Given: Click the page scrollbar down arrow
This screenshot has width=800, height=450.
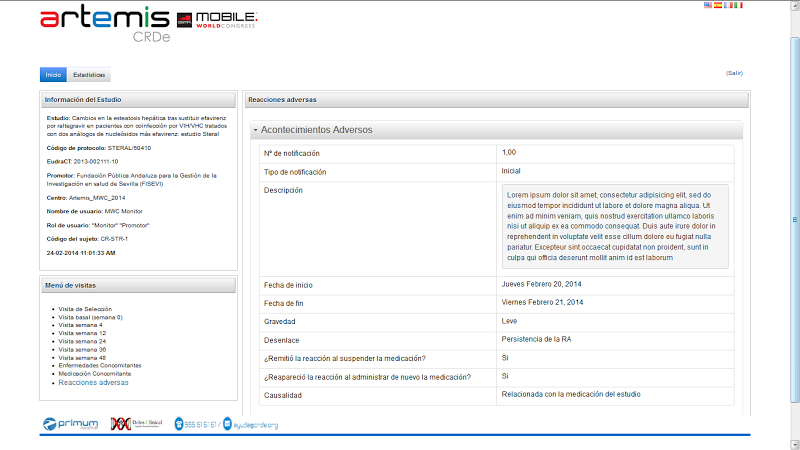Looking at the screenshot, I should click(x=795, y=444).
